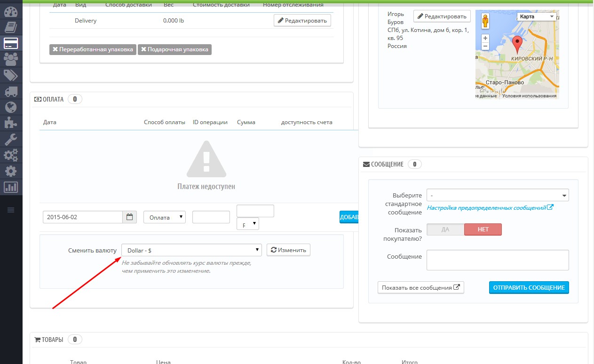This screenshot has width=594, height=364.
Task: Click the '0.000 lb' weight value
Action: pyautogui.click(x=174, y=21)
